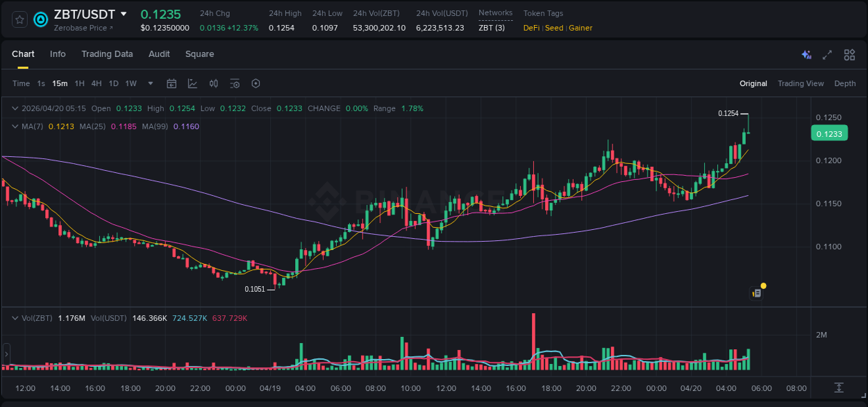Open the extra timeframes dropdown arrow
Image resolution: width=868 pixels, height=407 pixels.
tap(149, 83)
